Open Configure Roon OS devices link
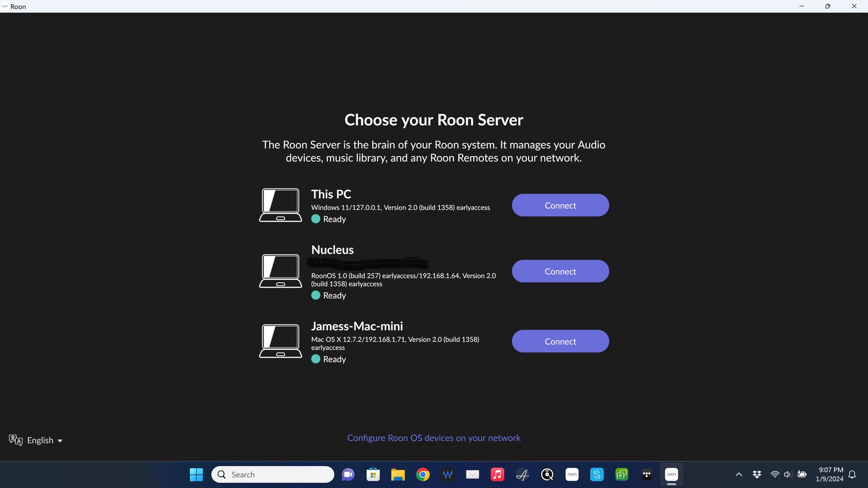868x488 pixels. tap(434, 438)
